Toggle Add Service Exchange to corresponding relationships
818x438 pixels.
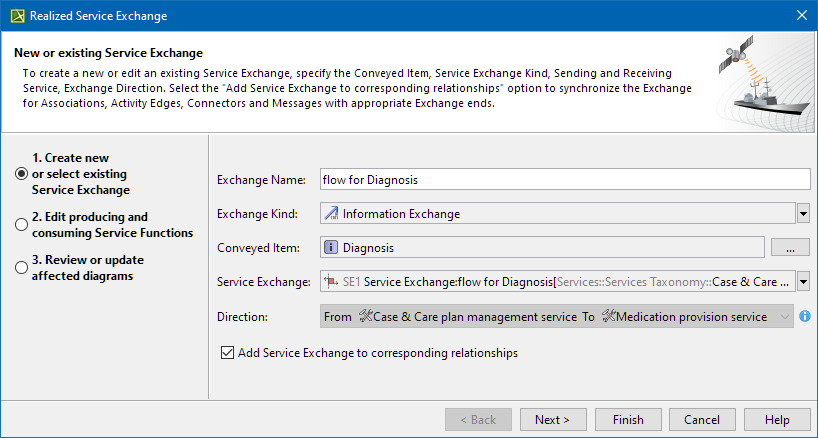coord(227,352)
